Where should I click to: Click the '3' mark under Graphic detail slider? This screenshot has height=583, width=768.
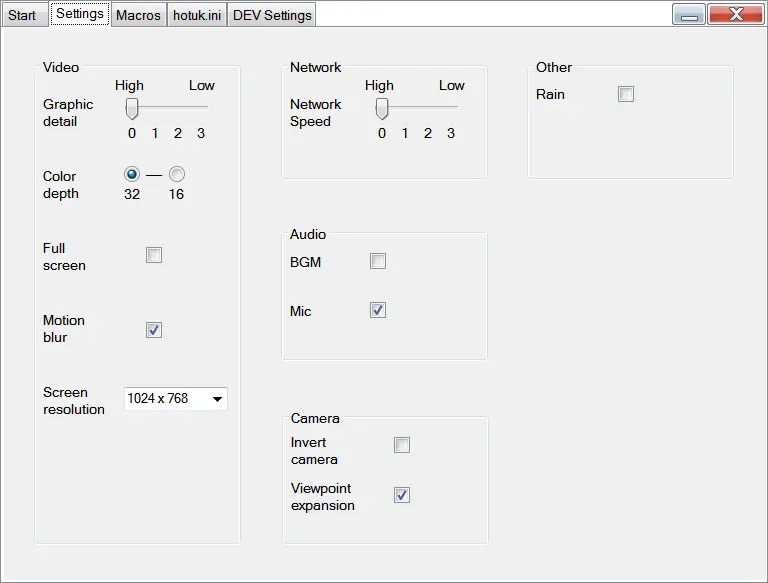click(201, 133)
